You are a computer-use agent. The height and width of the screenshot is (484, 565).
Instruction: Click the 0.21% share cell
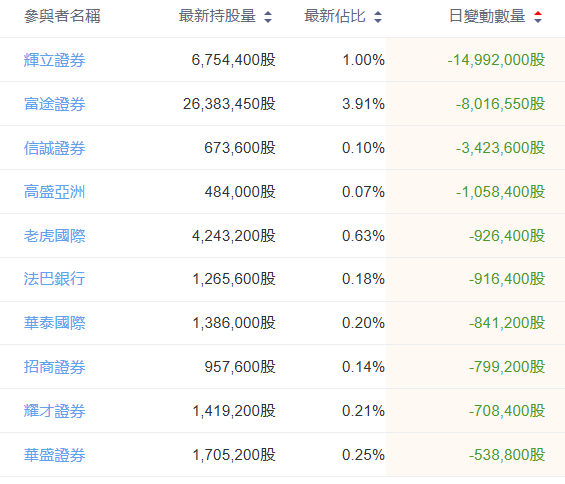(364, 411)
